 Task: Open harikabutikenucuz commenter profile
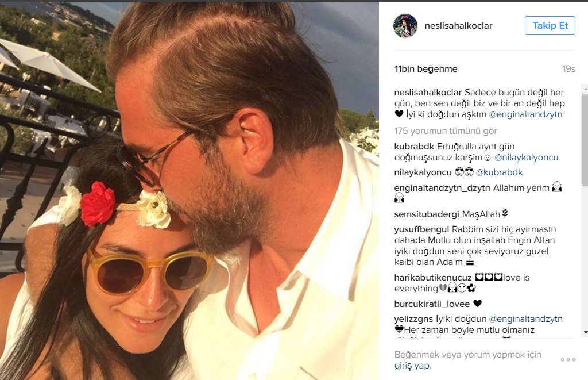(x=433, y=278)
